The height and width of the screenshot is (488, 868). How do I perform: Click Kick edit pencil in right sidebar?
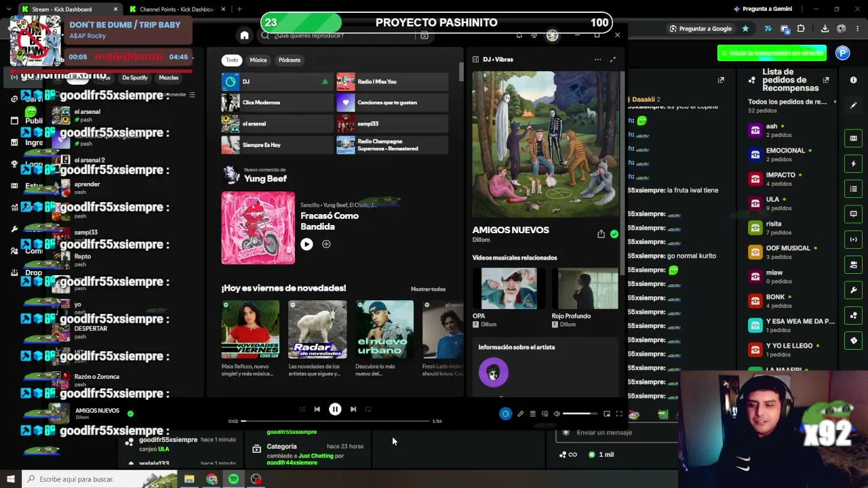tap(854, 105)
